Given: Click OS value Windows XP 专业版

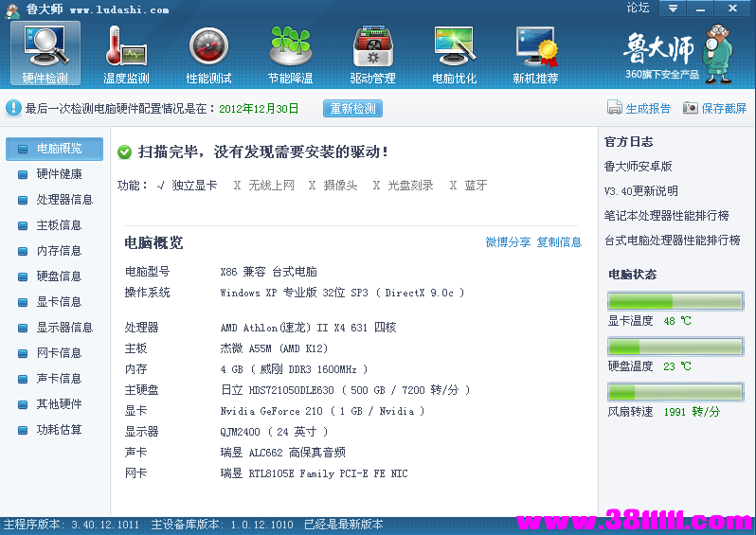Looking at the screenshot, I should pyautogui.click(x=342, y=293).
